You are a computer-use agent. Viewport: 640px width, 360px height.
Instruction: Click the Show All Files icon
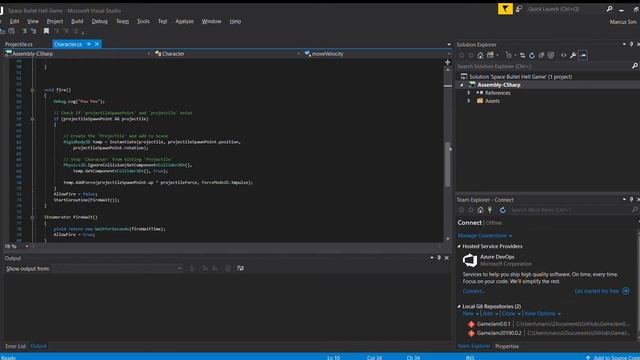coord(551,55)
